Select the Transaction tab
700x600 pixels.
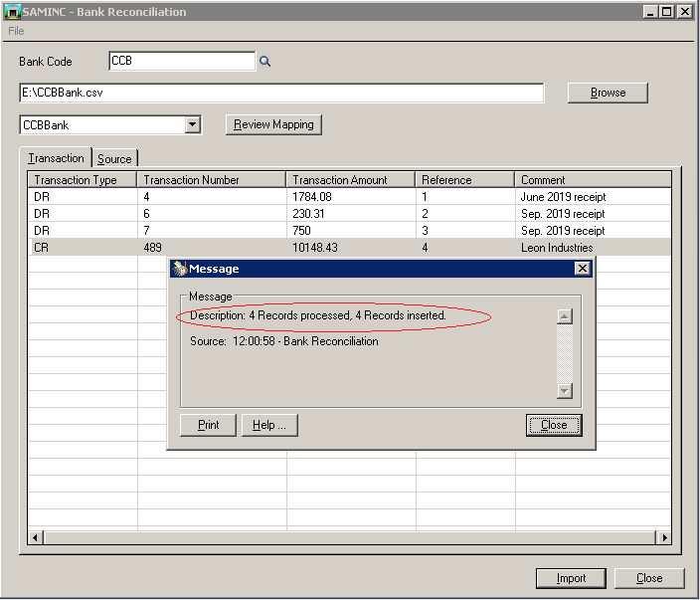56,158
